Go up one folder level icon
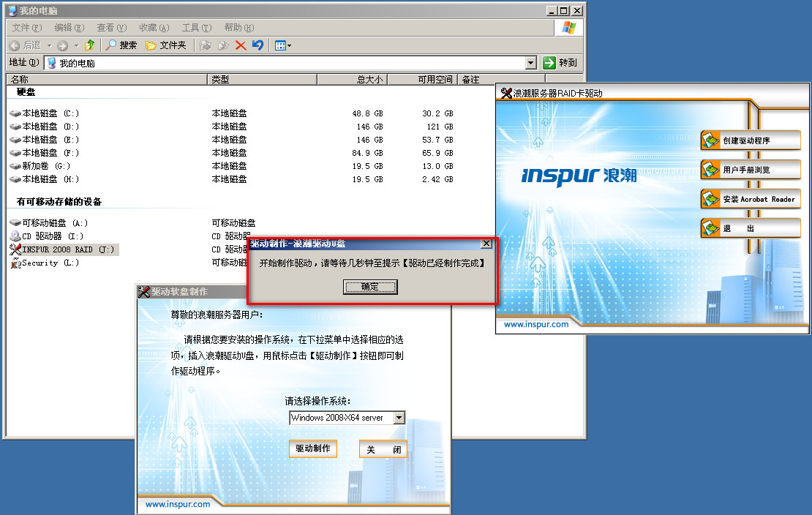The image size is (812, 515). (x=89, y=45)
